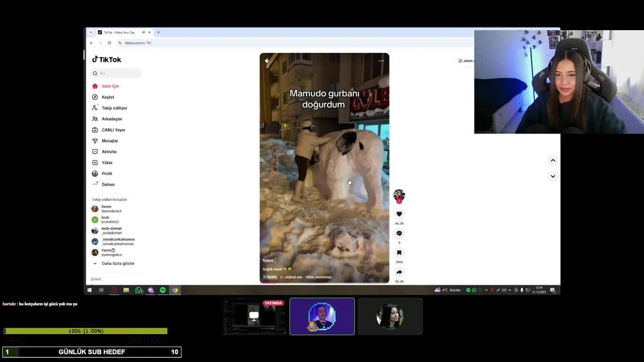
Task: Open the three-dot video options menu
Action: 381,60
